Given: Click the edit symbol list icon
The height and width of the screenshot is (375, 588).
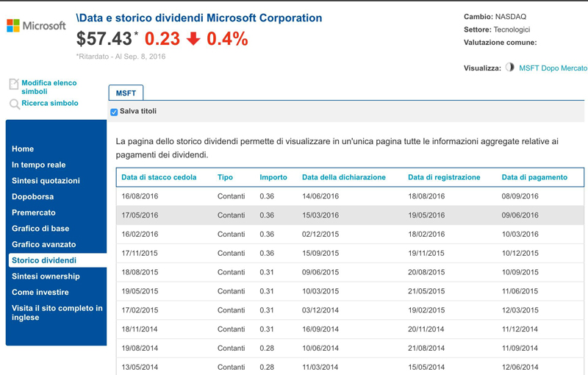Looking at the screenshot, I should [x=14, y=84].
